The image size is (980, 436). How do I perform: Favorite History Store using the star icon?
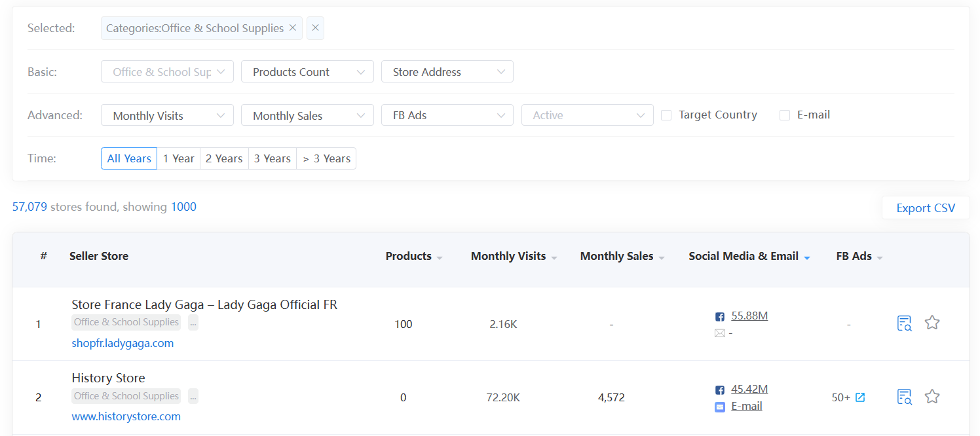coord(932,396)
